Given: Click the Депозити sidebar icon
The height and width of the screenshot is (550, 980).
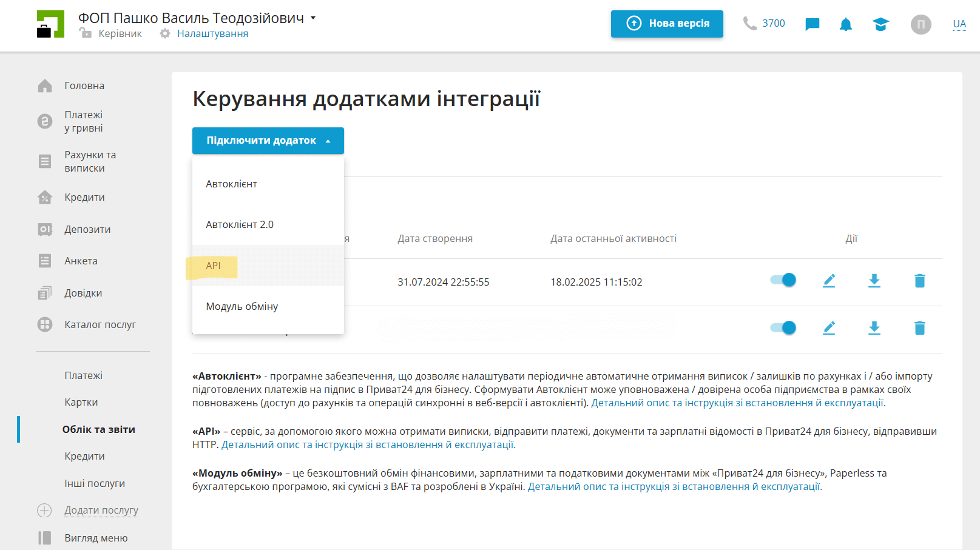Looking at the screenshot, I should coord(45,229).
